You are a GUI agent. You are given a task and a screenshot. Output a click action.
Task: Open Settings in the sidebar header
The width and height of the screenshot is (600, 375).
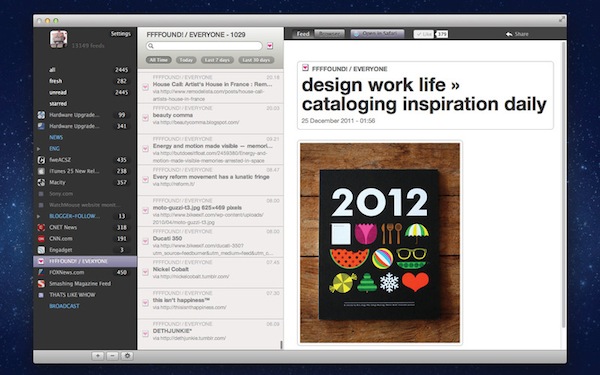(121, 34)
